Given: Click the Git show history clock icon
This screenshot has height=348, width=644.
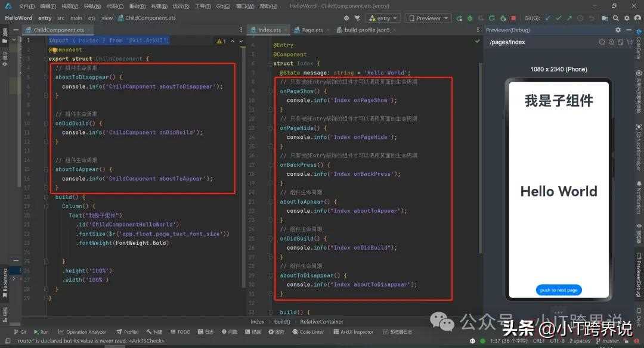Looking at the screenshot, I should coord(580,18).
